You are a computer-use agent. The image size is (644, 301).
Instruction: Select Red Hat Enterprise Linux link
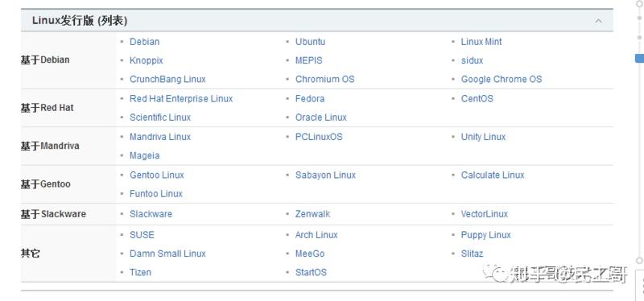click(x=181, y=99)
